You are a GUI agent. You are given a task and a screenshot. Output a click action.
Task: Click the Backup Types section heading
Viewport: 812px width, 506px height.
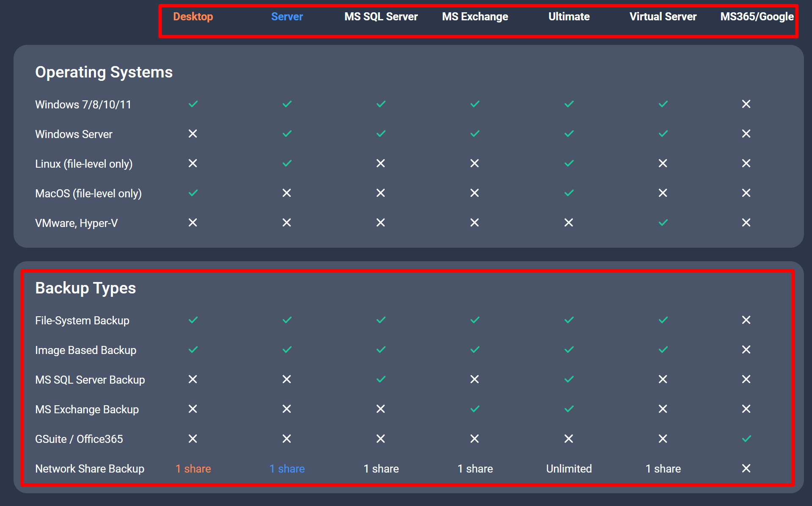click(x=85, y=288)
